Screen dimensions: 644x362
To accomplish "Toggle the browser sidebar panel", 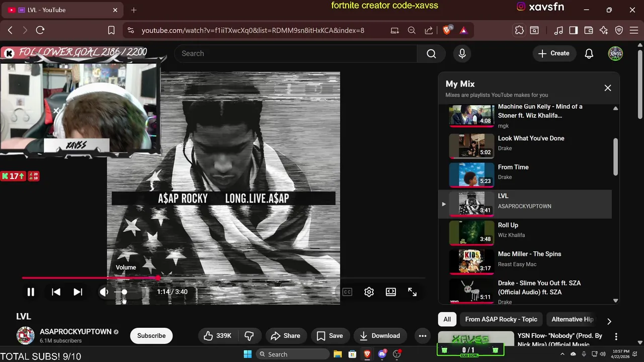I will click(573, 30).
